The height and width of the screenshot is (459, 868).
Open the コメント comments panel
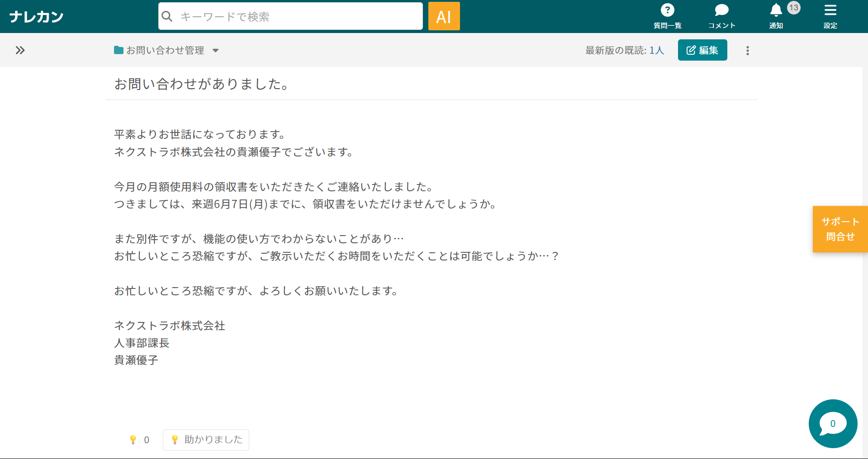point(721,16)
